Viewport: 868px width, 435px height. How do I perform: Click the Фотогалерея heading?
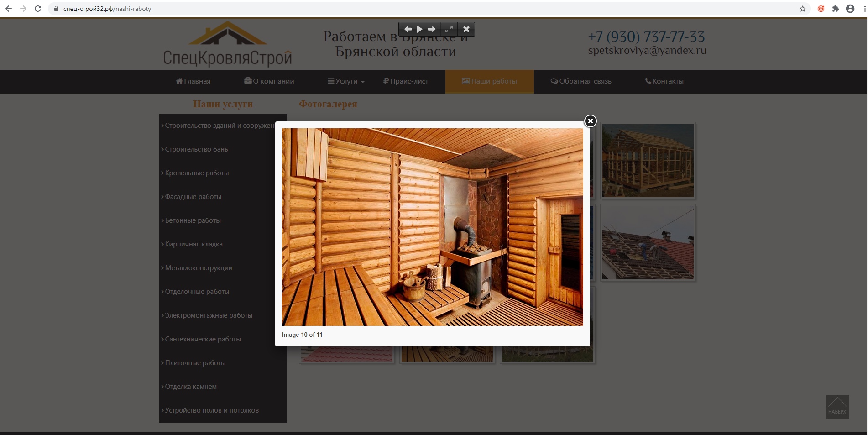pyautogui.click(x=328, y=104)
